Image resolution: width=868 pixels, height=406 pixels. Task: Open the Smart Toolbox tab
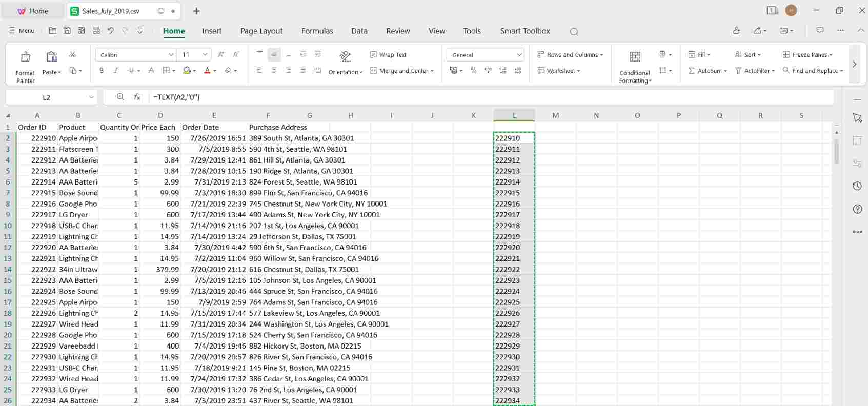[525, 31]
